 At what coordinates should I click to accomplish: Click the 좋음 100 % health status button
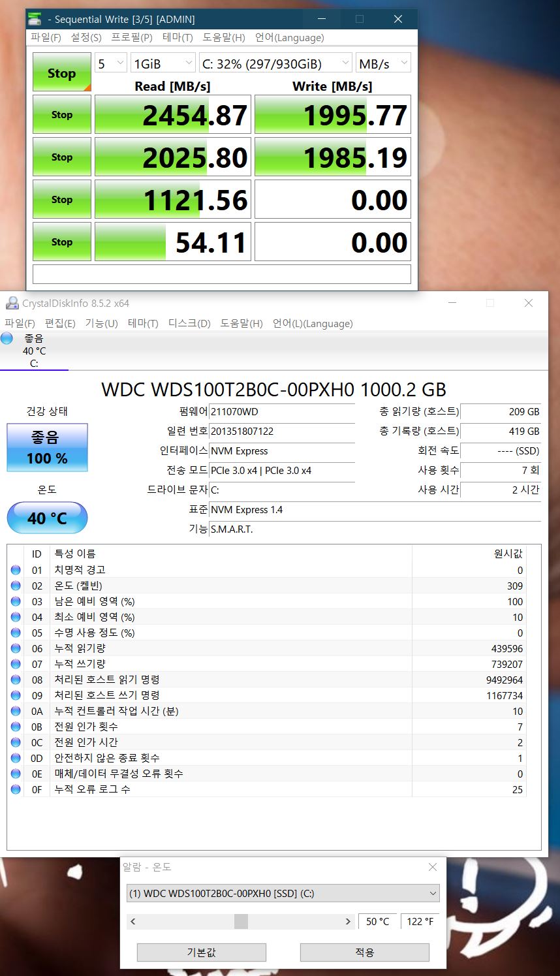click(47, 447)
